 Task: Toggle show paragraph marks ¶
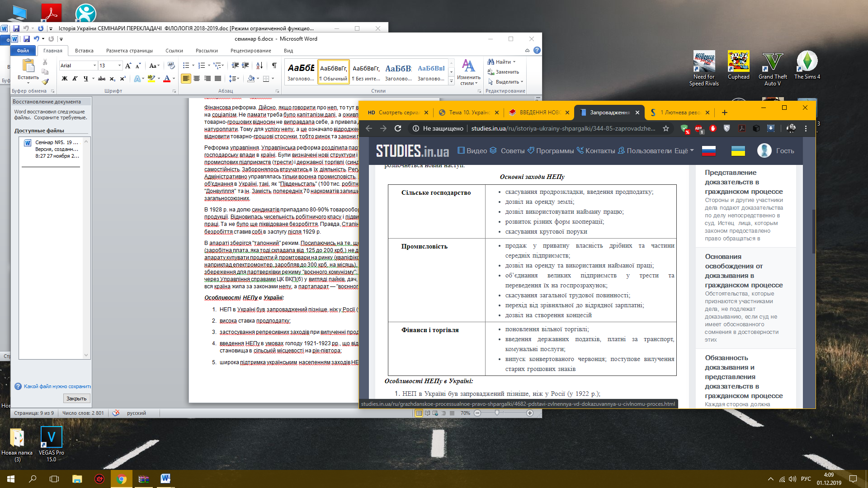point(274,66)
